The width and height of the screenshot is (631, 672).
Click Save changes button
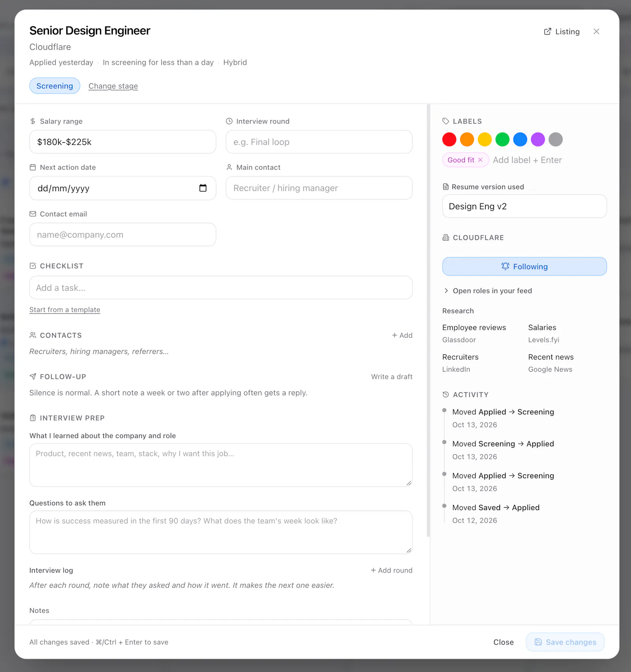[x=565, y=642]
